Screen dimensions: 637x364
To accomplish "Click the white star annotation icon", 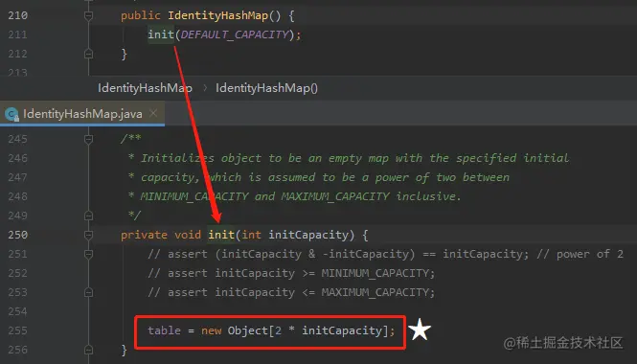I will [420, 330].
